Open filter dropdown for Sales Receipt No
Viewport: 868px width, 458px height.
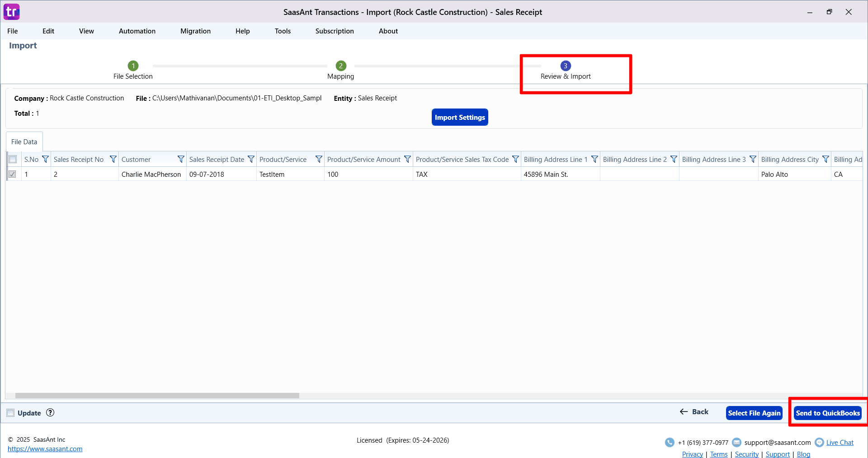(x=113, y=159)
